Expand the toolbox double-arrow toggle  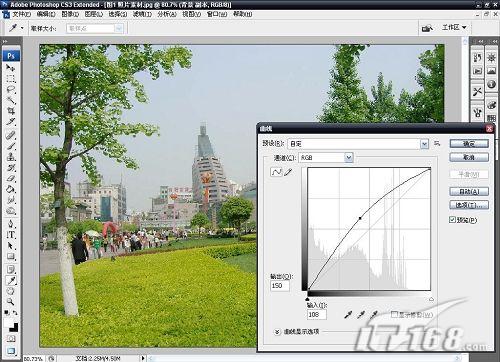(x=5, y=42)
